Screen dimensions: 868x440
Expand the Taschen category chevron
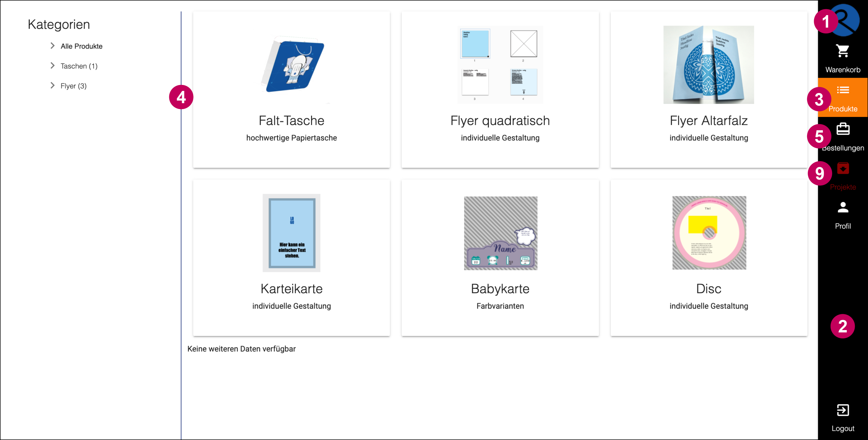[x=53, y=66]
